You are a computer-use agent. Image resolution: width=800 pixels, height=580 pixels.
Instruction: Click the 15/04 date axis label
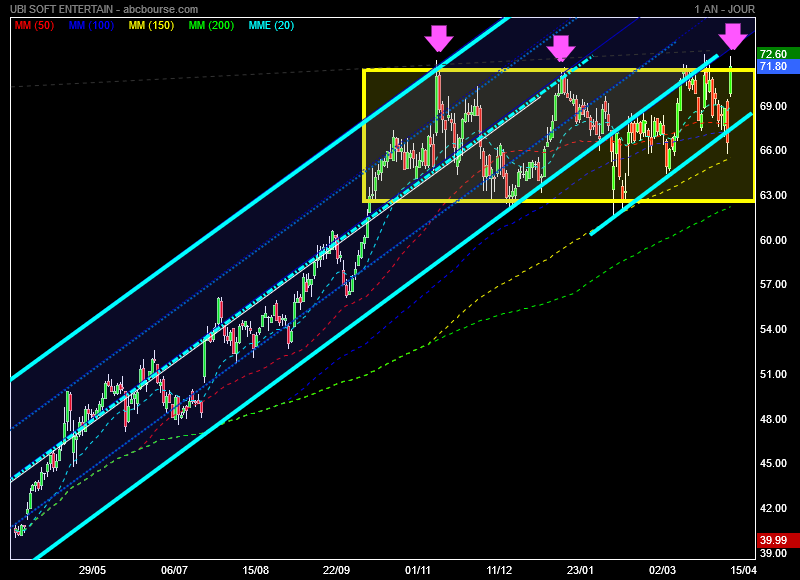pyautogui.click(x=743, y=570)
